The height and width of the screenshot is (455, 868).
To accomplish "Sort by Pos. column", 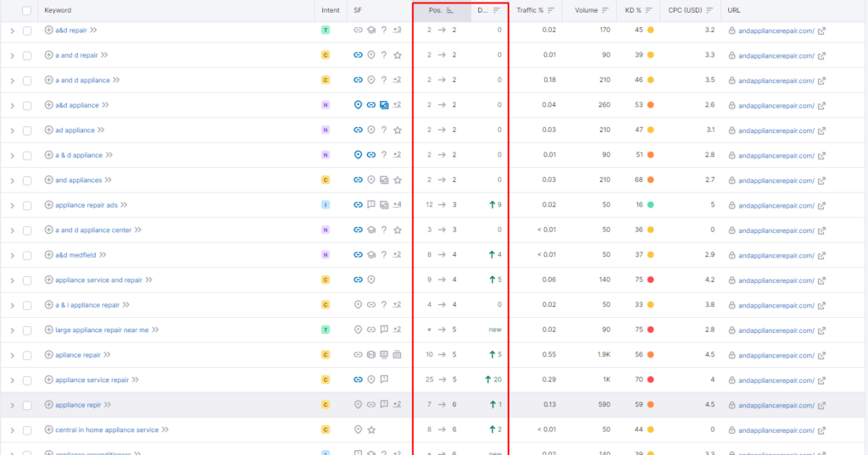I will 449,10.
